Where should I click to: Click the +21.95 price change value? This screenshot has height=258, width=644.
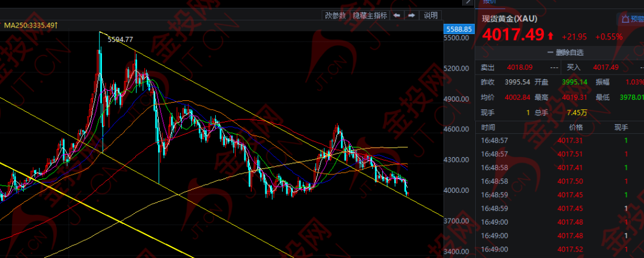574,36
